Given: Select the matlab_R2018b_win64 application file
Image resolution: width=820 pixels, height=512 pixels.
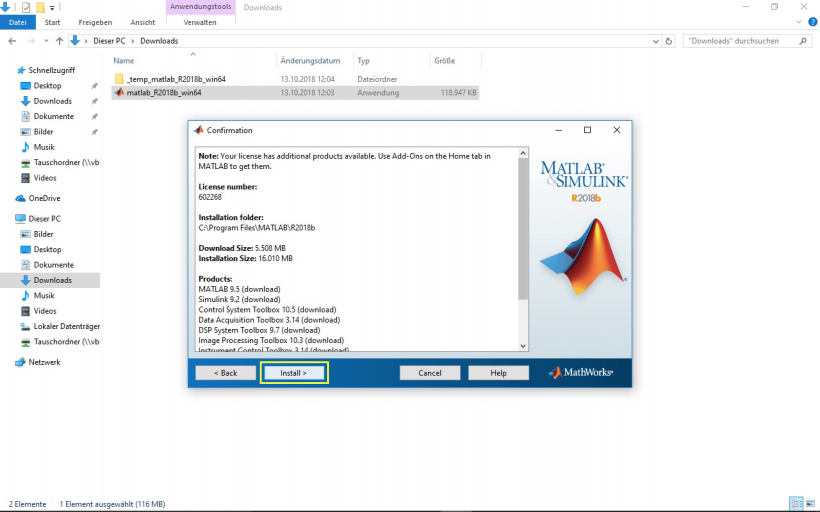Looking at the screenshot, I should tap(164, 93).
